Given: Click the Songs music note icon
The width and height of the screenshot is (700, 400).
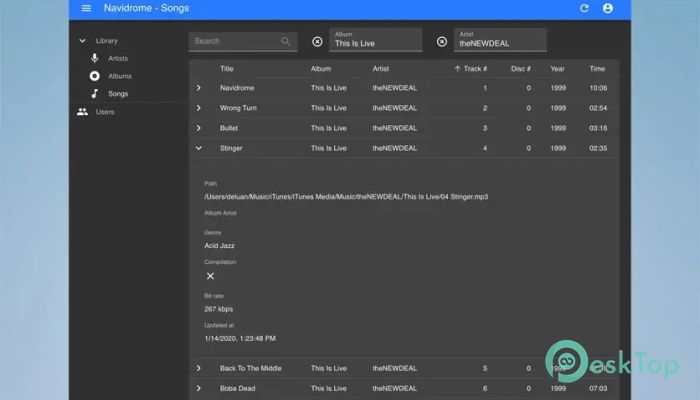Looking at the screenshot, I should click(x=94, y=94).
